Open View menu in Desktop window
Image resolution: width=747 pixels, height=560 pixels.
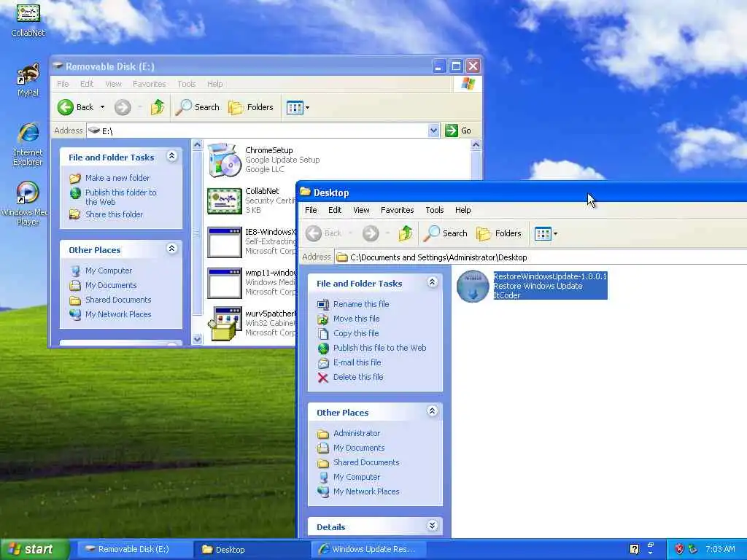(361, 210)
